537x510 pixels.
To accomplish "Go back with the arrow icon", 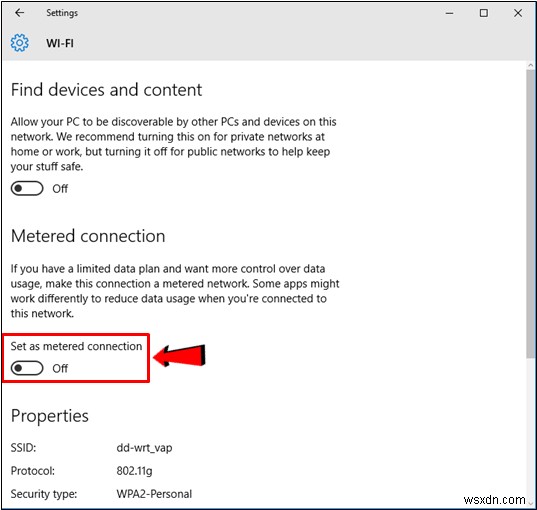I will pos(20,13).
